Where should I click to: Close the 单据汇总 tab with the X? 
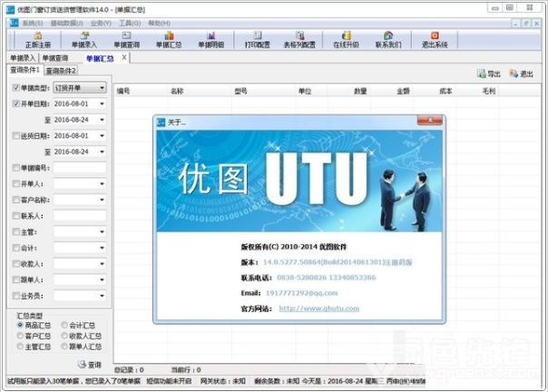[124, 57]
